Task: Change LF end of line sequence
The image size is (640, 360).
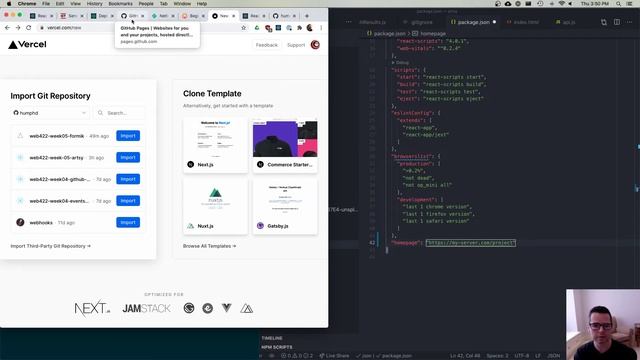Action: [x=538, y=356]
